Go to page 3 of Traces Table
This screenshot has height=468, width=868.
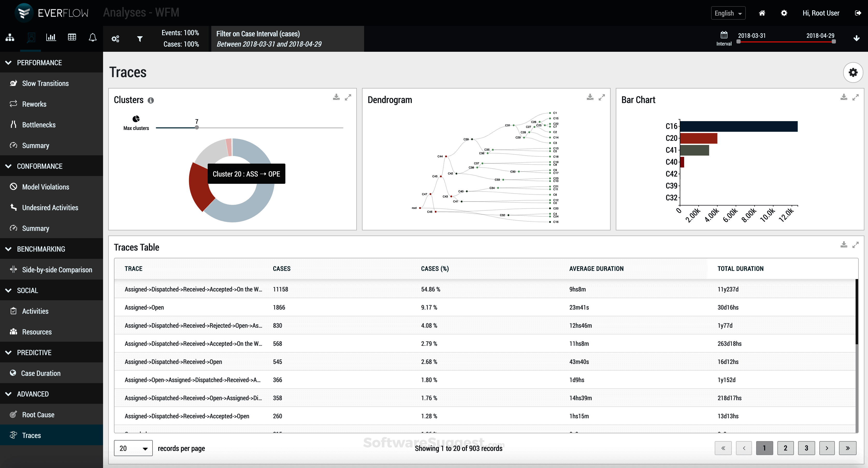pyautogui.click(x=806, y=448)
